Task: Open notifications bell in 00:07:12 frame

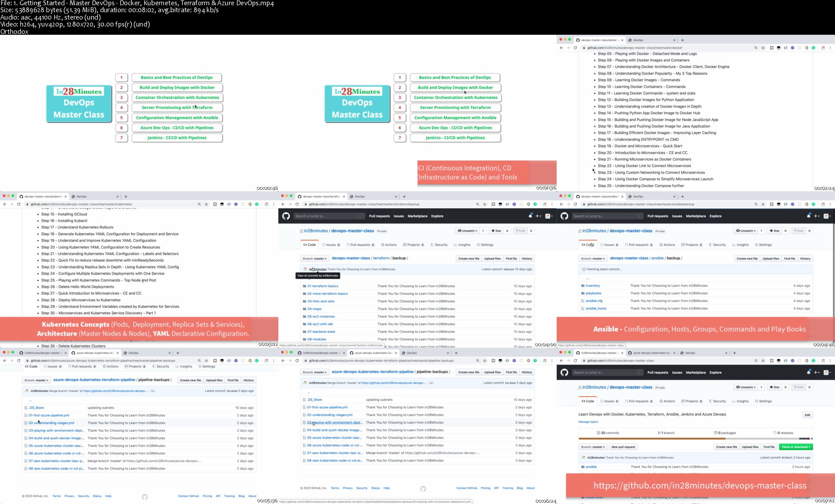Action: pyautogui.click(x=808, y=372)
